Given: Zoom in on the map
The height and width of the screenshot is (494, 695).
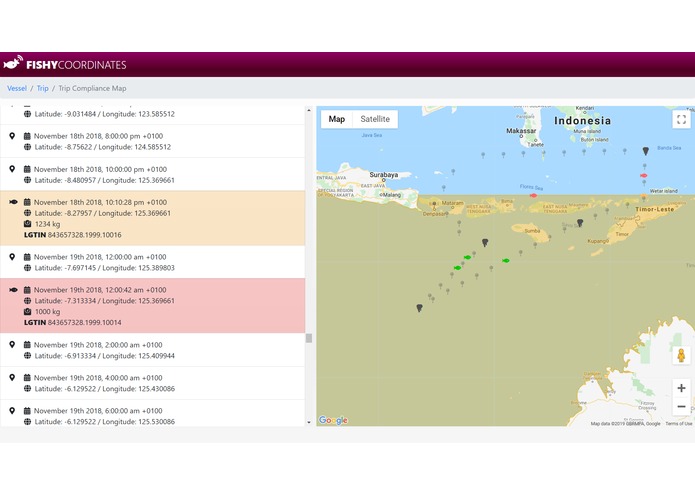Looking at the screenshot, I should [681, 388].
